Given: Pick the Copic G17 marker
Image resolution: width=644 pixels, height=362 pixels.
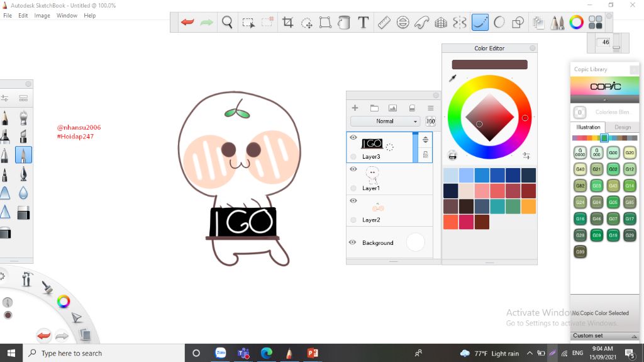Looking at the screenshot, I should 630,218.
